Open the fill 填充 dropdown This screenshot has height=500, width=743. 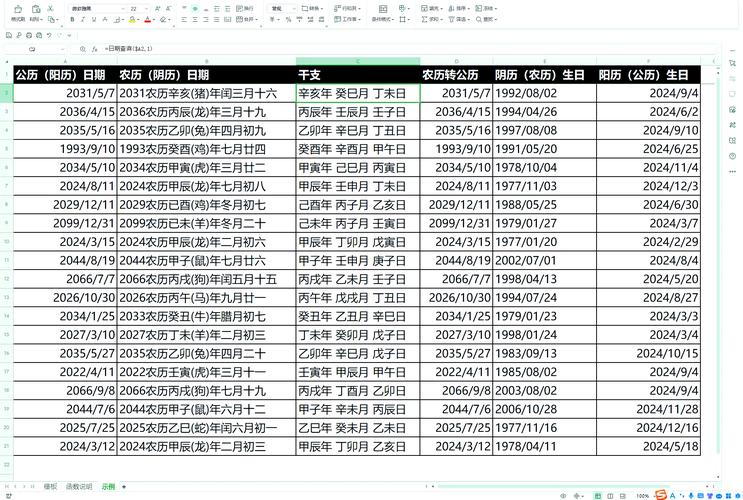point(432,9)
